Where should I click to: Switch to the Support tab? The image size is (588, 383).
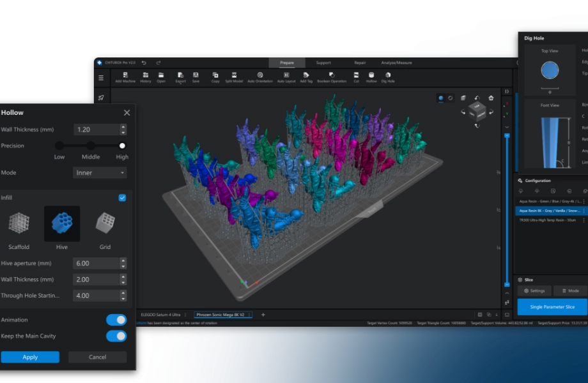pyautogui.click(x=323, y=63)
